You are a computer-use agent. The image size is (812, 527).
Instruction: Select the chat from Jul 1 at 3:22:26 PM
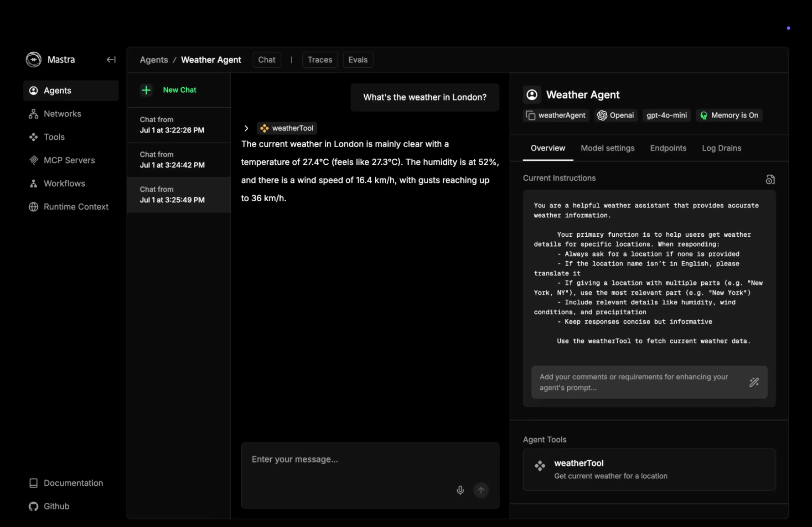(x=172, y=125)
